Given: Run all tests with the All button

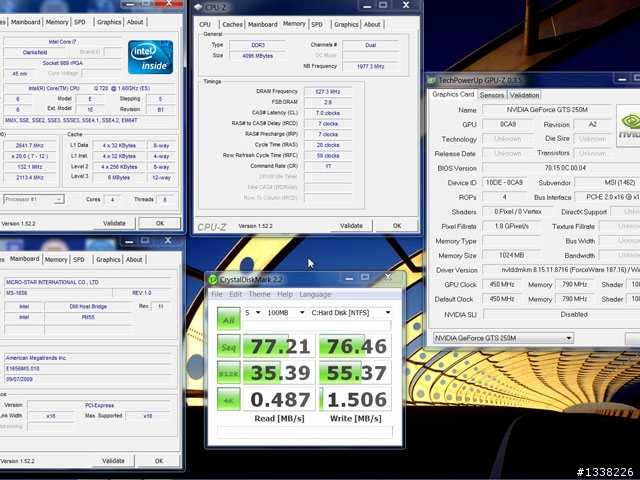Looking at the screenshot, I should pos(229,319).
